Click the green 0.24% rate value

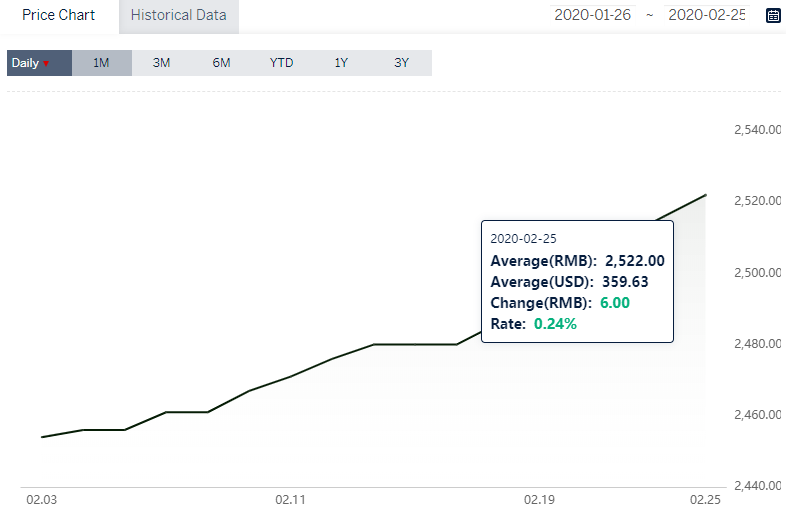tap(555, 324)
